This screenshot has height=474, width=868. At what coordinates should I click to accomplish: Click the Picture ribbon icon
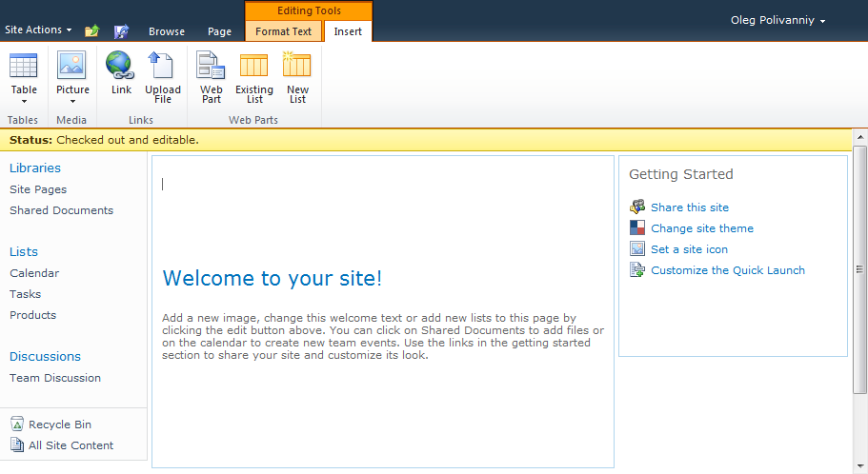pyautogui.click(x=72, y=66)
